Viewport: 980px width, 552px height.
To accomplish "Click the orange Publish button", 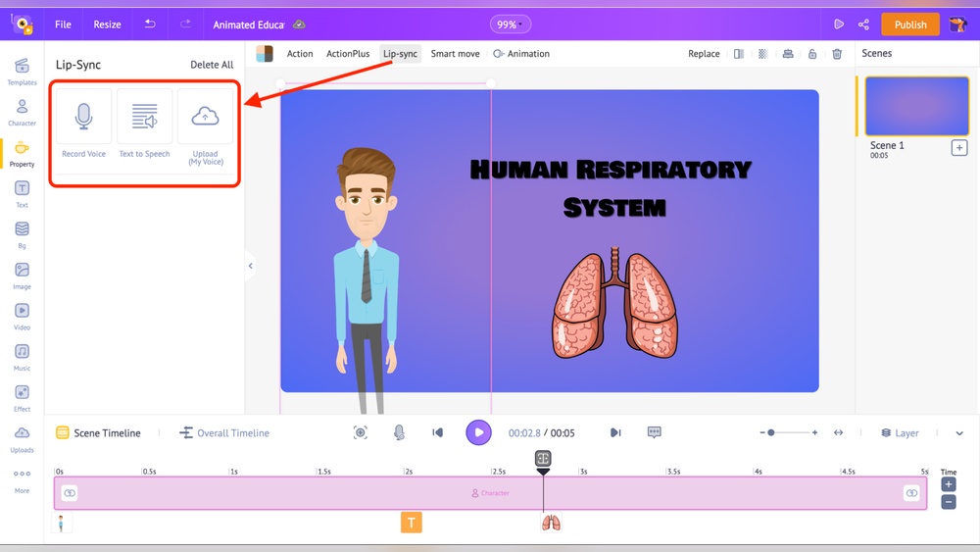I will tap(910, 25).
